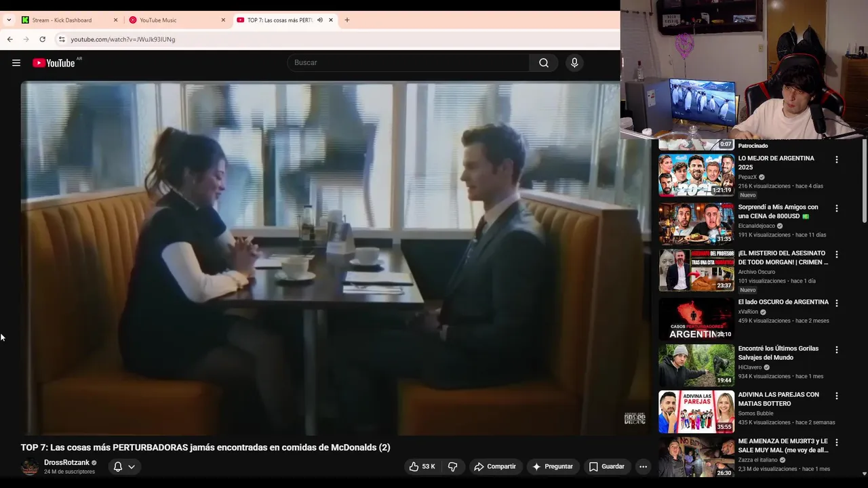Screen dimensions: 868x488
Task: Open El lado OSCURO de ARGENTINA thumbnail
Action: coord(696,319)
